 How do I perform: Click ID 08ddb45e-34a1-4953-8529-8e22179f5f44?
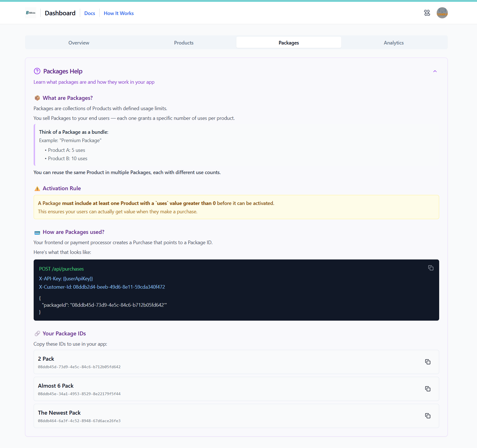pos(79,394)
